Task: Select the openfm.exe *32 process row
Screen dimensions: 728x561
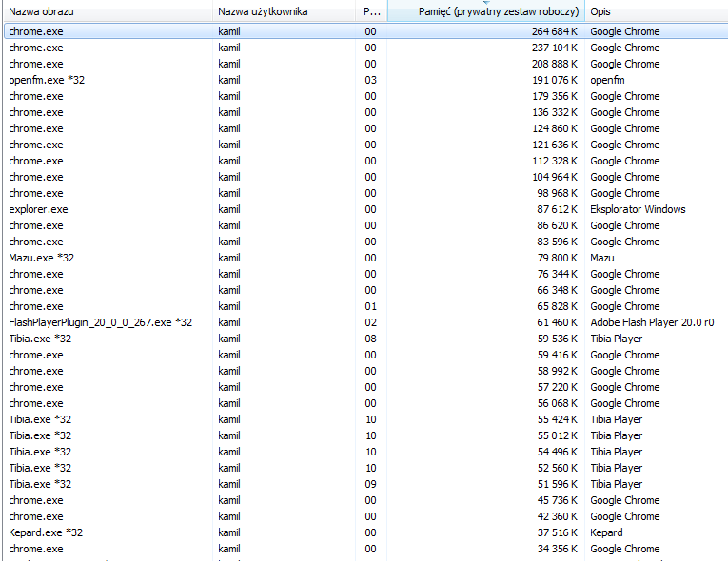Action: [x=47, y=80]
